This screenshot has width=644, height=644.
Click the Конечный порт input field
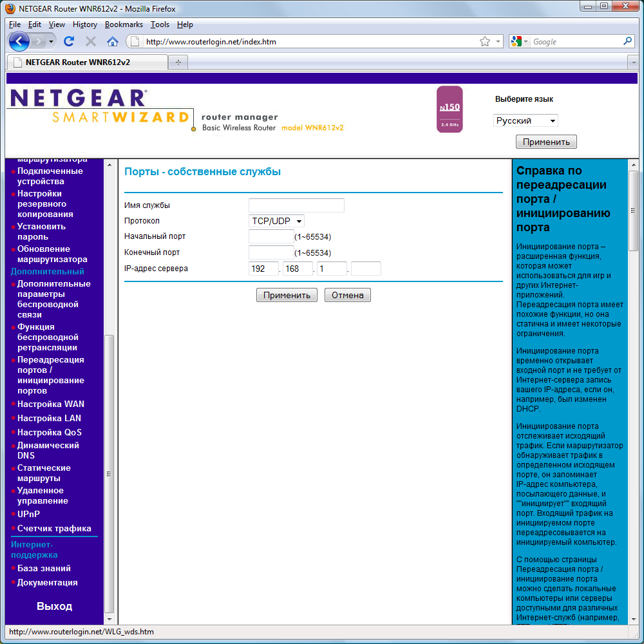(x=271, y=252)
